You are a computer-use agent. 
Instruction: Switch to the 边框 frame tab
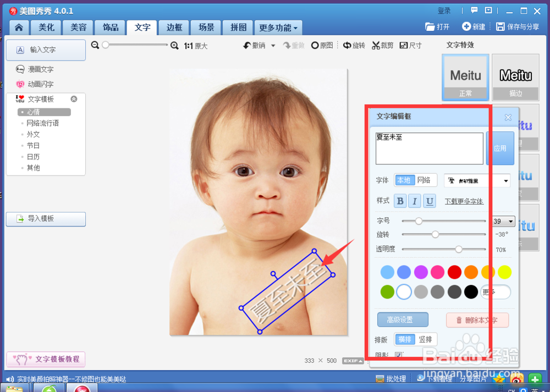click(x=174, y=26)
